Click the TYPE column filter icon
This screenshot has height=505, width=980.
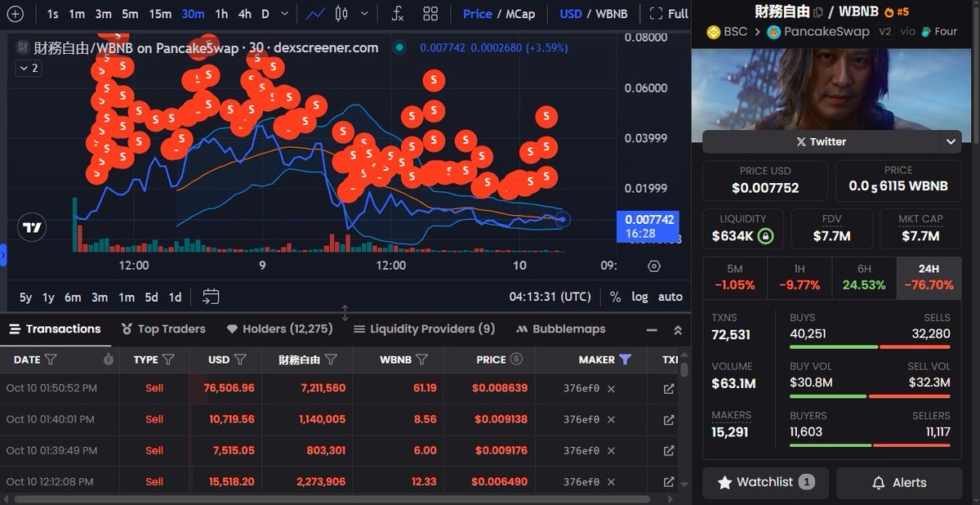[169, 359]
